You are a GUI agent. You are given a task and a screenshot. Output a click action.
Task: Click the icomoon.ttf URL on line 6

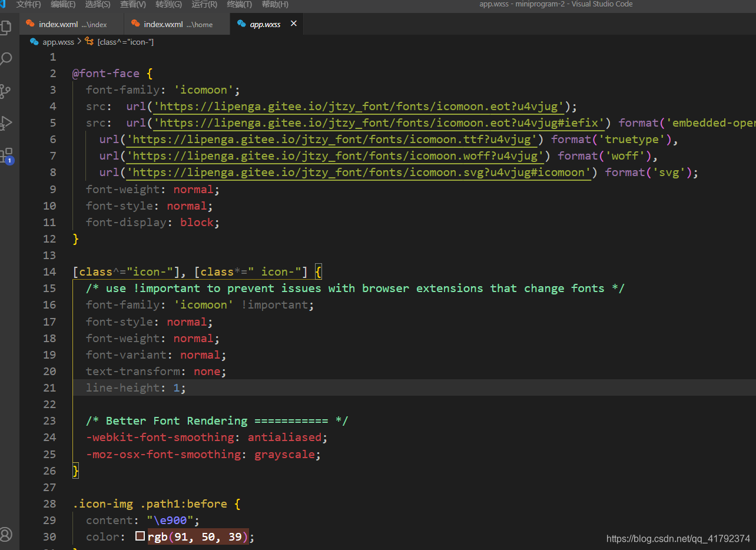tap(332, 140)
